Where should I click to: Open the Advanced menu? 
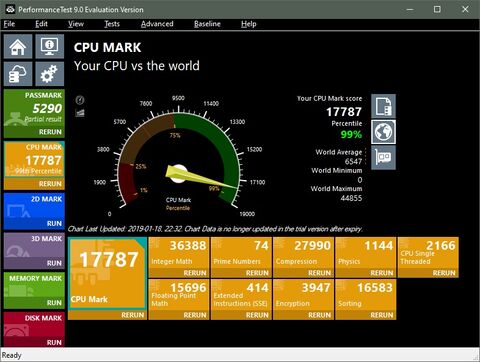pos(157,24)
